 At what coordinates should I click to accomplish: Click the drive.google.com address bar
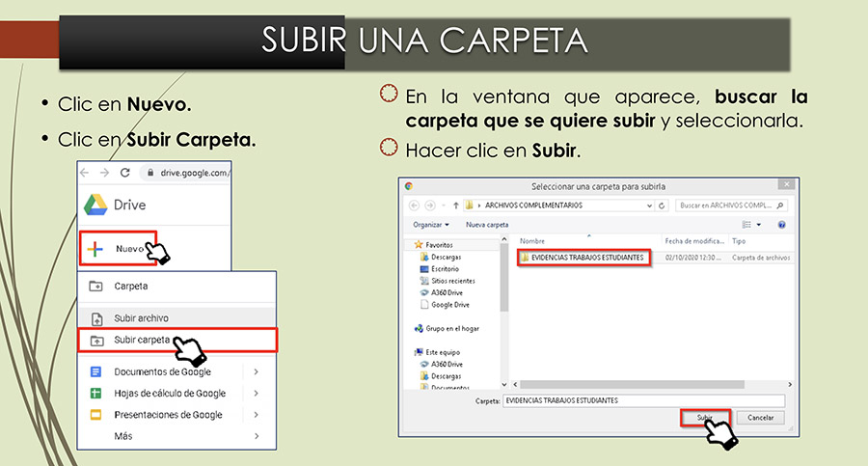click(186, 173)
